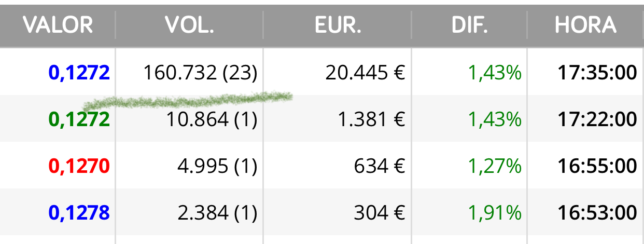This screenshot has width=644, height=244.
Task: Select the 1.381 € amount cell
Action: tap(371, 119)
